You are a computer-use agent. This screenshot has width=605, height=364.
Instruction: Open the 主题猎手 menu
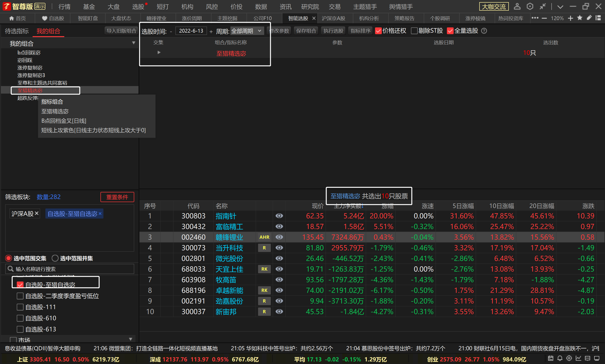(365, 7)
